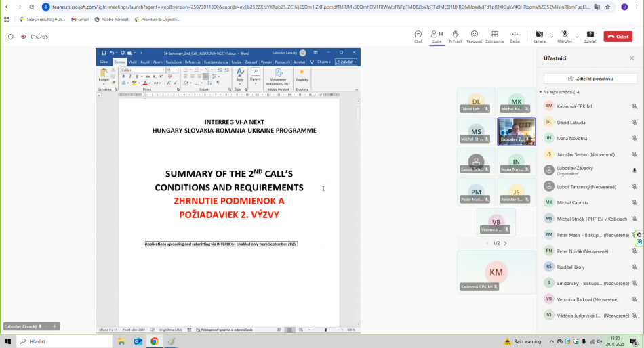Click the red Odísť leave button
Image resolution: width=644 pixels, height=348 pixels.
tap(618, 37)
